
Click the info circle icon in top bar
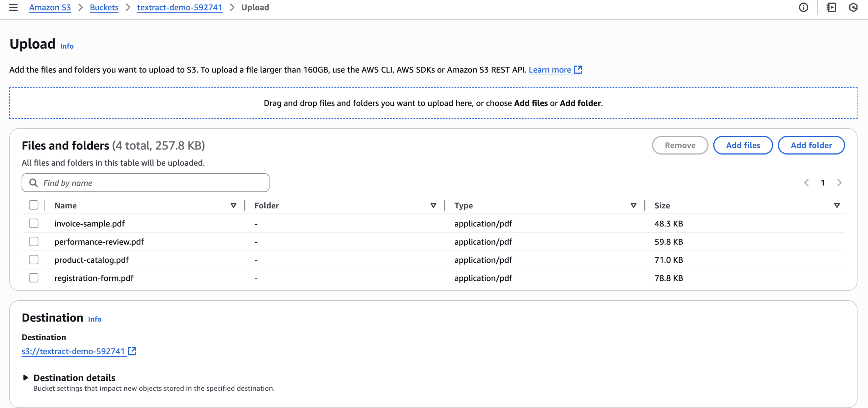(803, 7)
